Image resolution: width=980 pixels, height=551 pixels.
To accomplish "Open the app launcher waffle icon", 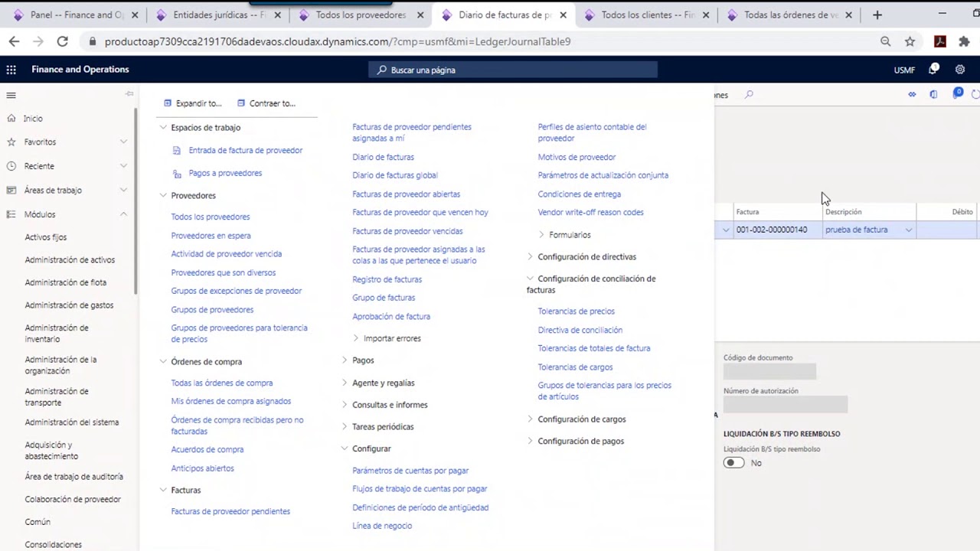I will (11, 70).
